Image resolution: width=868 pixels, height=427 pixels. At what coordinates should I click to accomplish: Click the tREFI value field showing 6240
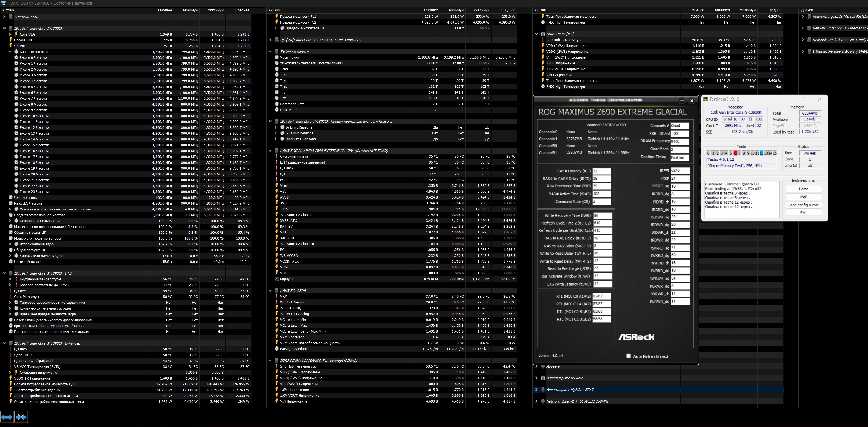(x=680, y=171)
